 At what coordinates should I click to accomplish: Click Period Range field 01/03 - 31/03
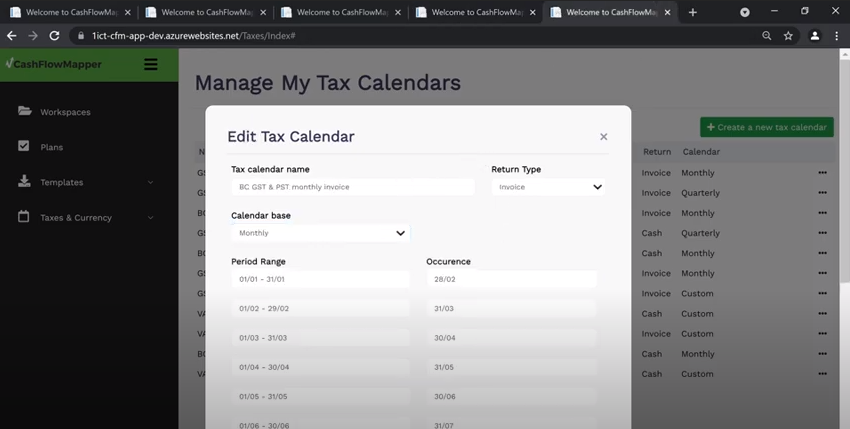(x=320, y=338)
